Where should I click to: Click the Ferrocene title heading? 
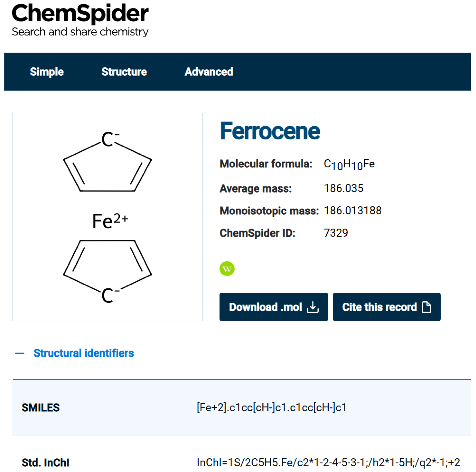pyautogui.click(x=270, y=131)
